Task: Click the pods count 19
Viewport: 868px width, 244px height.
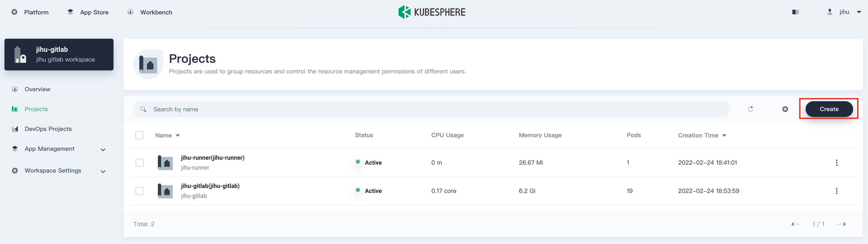Action: click(x=629, y=191)
